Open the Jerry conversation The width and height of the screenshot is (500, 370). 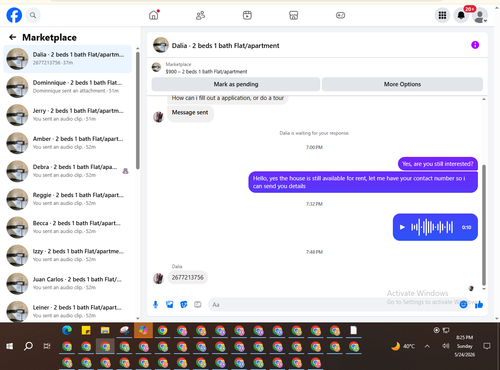click(x=68, y=115)
